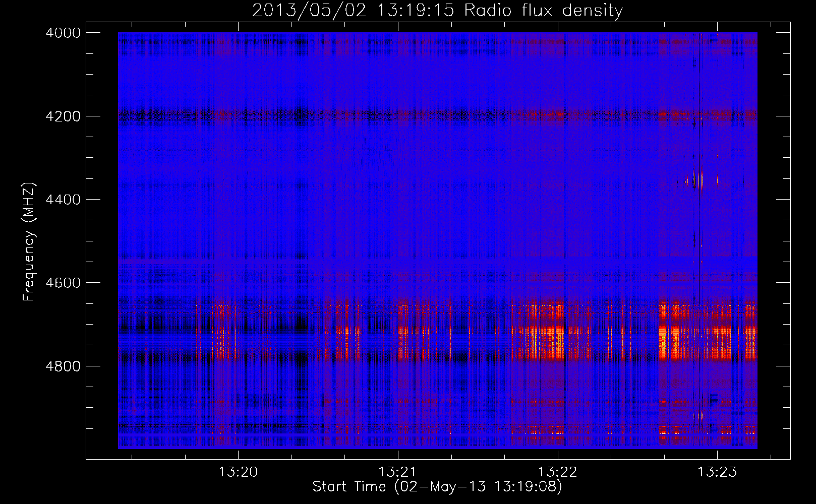The height and width of the screenshot is (504, 816).
Task: Click the 13:21 time tick label
Action: (398, 472)
